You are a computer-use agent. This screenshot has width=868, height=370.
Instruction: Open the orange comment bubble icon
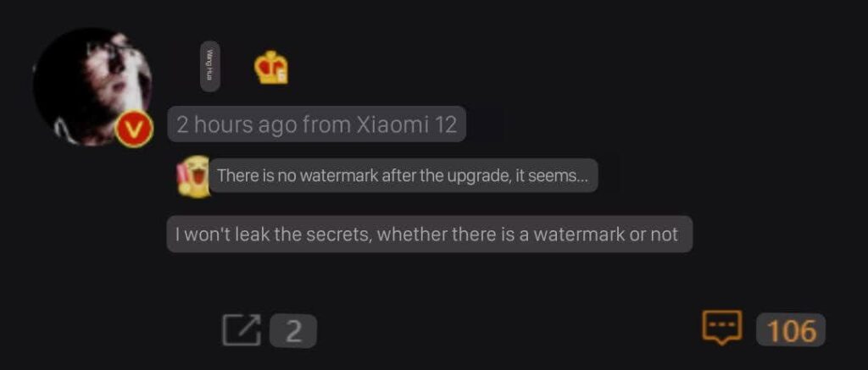(722, 328)
